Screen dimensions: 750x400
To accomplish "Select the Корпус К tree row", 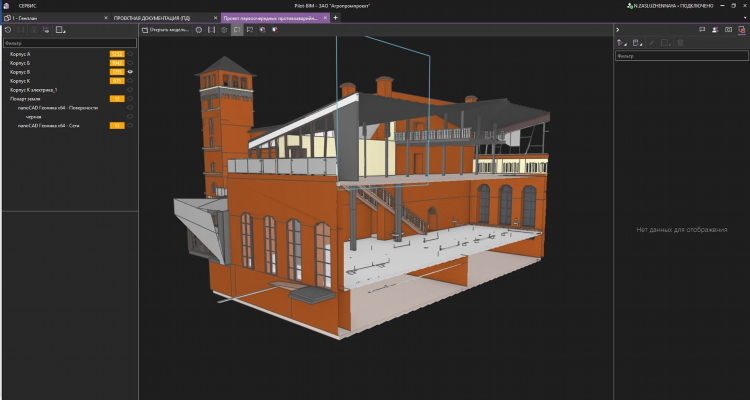I will (70, 81).
